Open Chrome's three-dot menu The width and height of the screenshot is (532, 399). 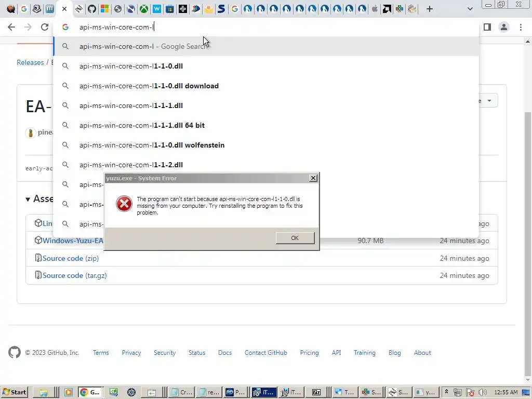pos(521,27)
